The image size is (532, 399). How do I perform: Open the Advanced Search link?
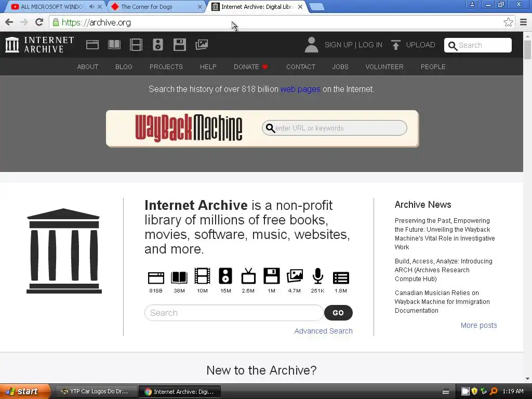323,331
